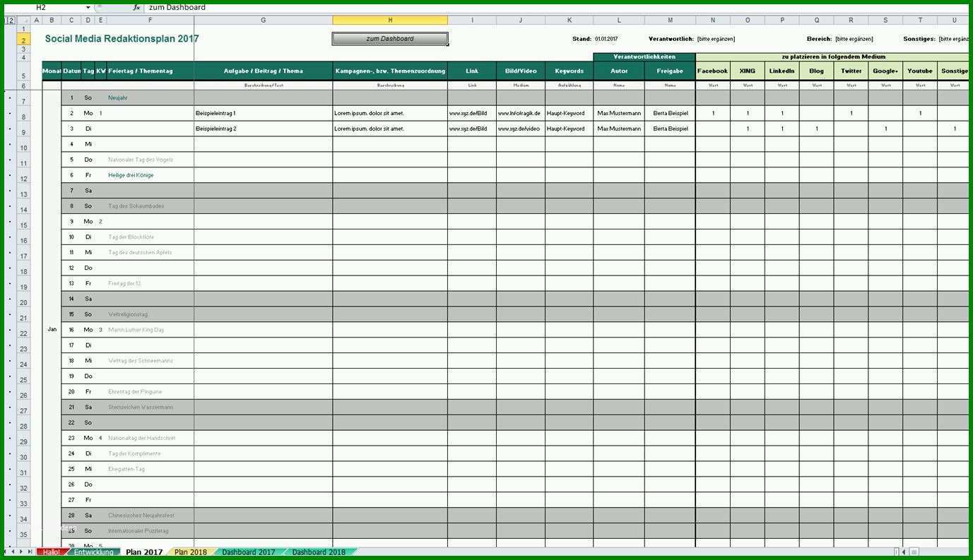Click the 'Beispieleintrag 2' cell
The height and width of the screenshot is (560, 973).
(263, 129)
